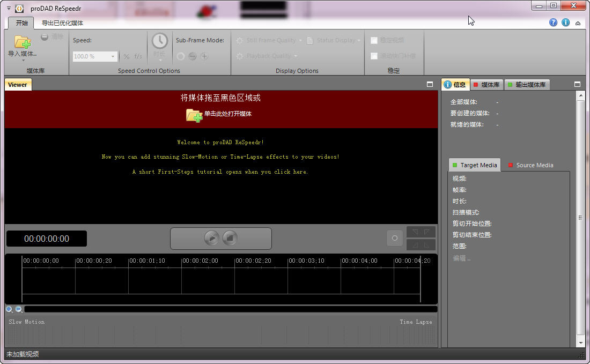Click the timeline marker at 00:00:01;10
590x364 pixels.
pyautogui.click(x=147, y=261)
